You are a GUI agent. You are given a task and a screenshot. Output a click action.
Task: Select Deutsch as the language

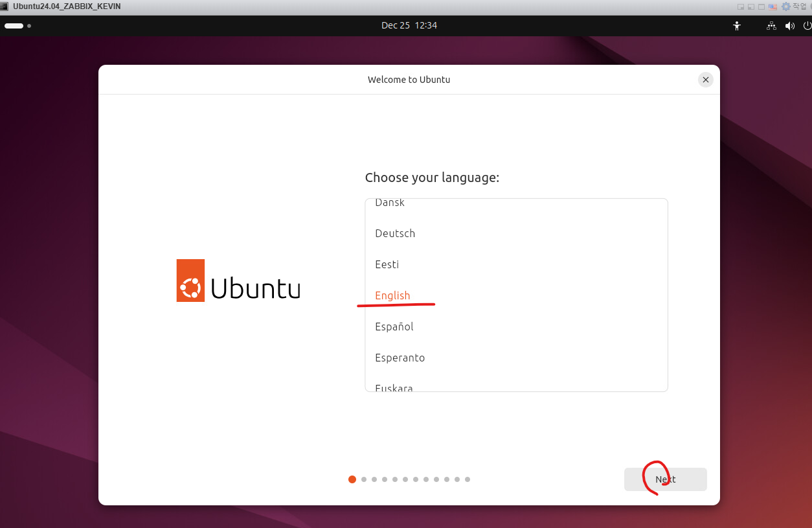516,233
